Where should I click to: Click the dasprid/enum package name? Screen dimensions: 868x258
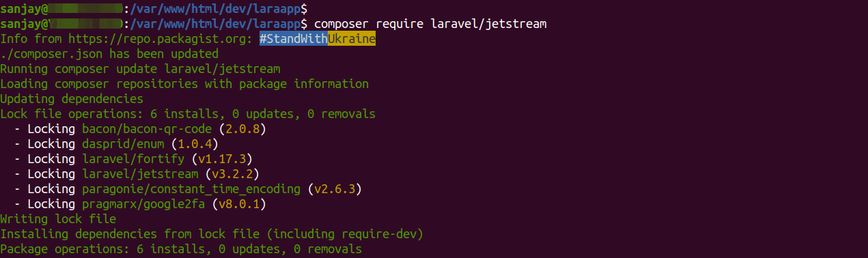coord(123,143)
